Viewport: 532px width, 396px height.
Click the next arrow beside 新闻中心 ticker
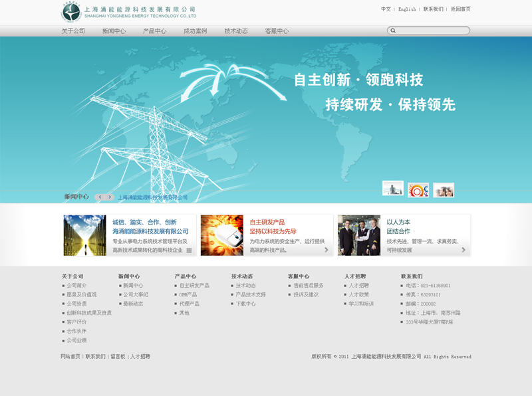[x=110, y=197]
